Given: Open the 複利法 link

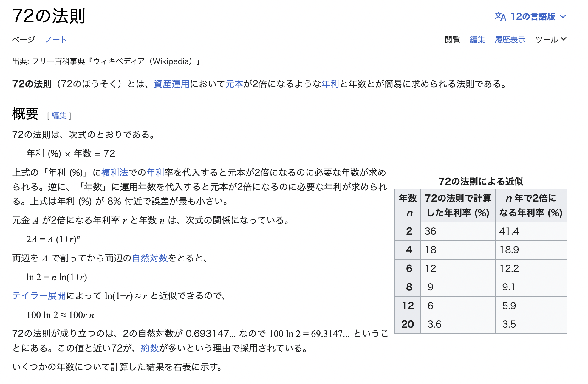Looking at the screenshot, I should (115, 172).
